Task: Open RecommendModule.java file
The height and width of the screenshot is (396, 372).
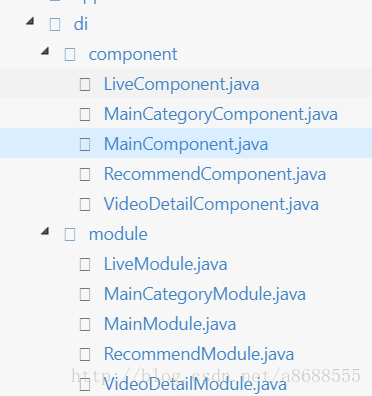Action: point(199,354)
